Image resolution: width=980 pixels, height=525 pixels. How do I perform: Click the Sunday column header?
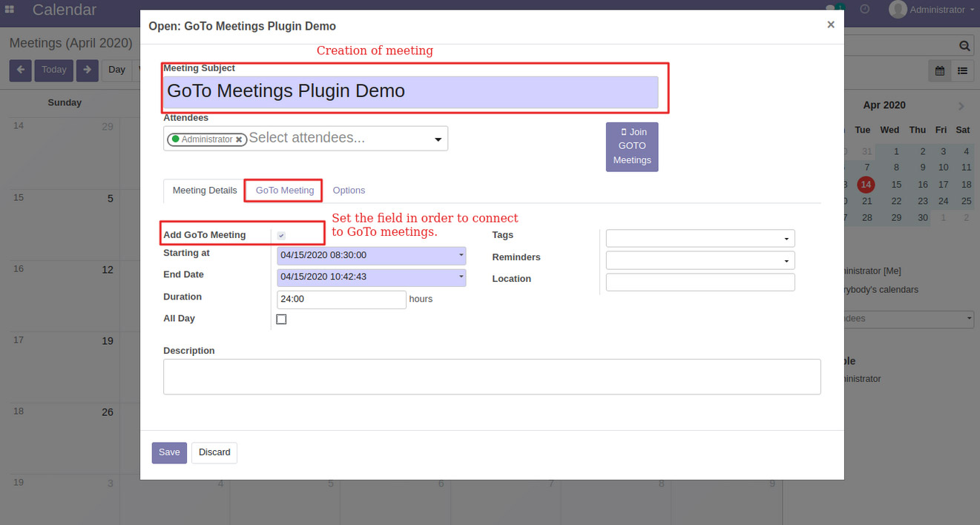[65, 102]
